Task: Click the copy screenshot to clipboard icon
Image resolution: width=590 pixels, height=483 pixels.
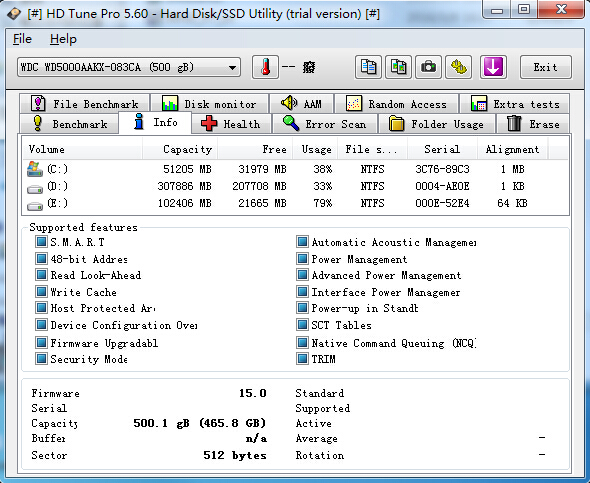Action: tap(398, 67)
